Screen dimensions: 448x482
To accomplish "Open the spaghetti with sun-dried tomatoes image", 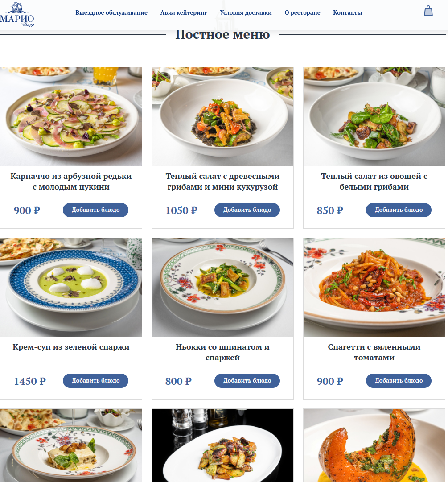I will pyautogui.click(x=374, y=287).
